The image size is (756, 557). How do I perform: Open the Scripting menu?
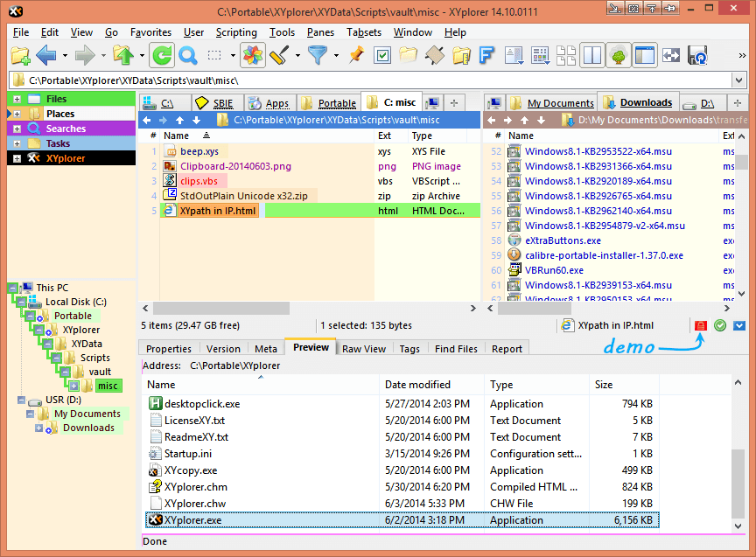coord(236,32)
